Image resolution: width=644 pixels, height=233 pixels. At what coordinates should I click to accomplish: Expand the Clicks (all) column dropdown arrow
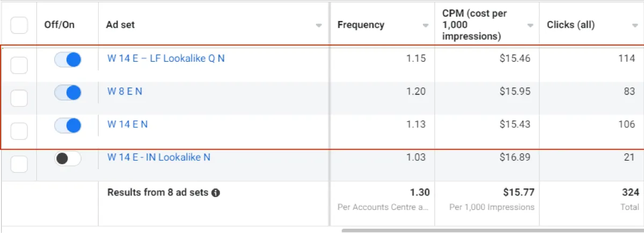click(634, 25)
